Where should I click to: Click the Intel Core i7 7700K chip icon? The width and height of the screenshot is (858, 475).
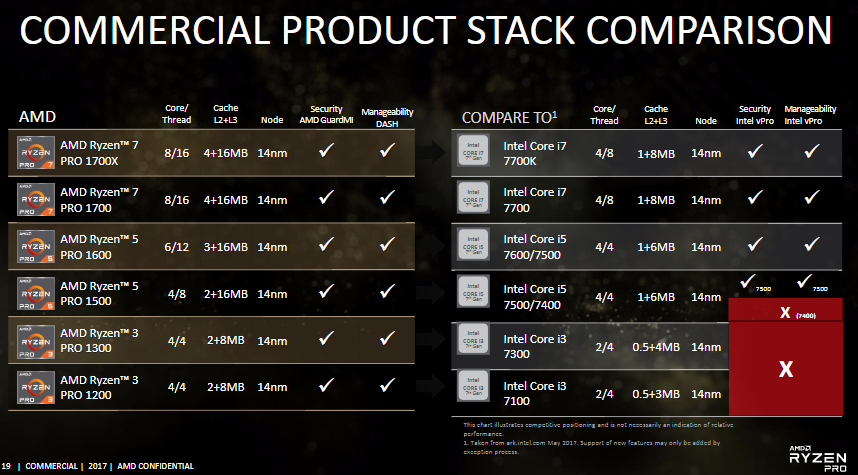[x=473, y=149]
